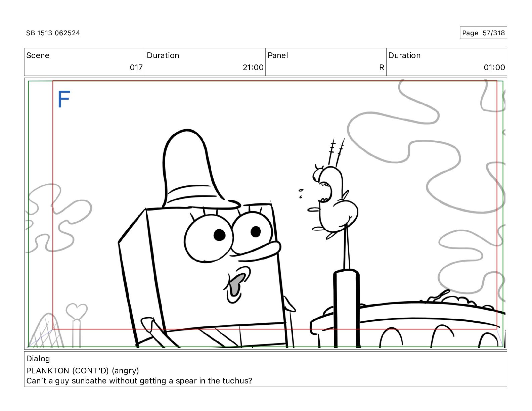
Task: Click the 'Panel' header label
Action: click(x=278, y=55)
